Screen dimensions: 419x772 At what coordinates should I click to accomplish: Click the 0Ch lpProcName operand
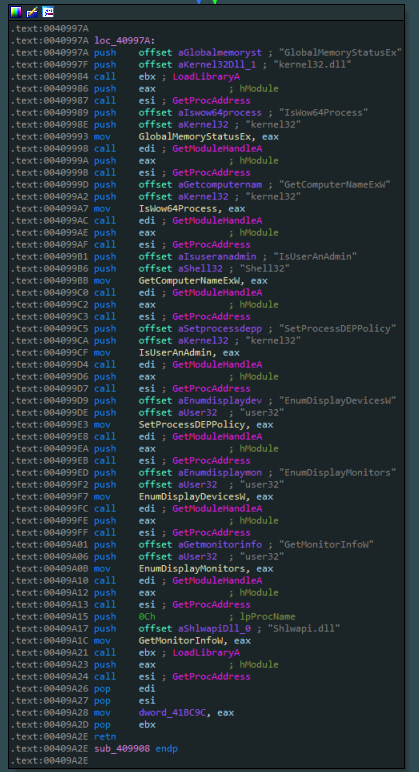tap(147, 616)
